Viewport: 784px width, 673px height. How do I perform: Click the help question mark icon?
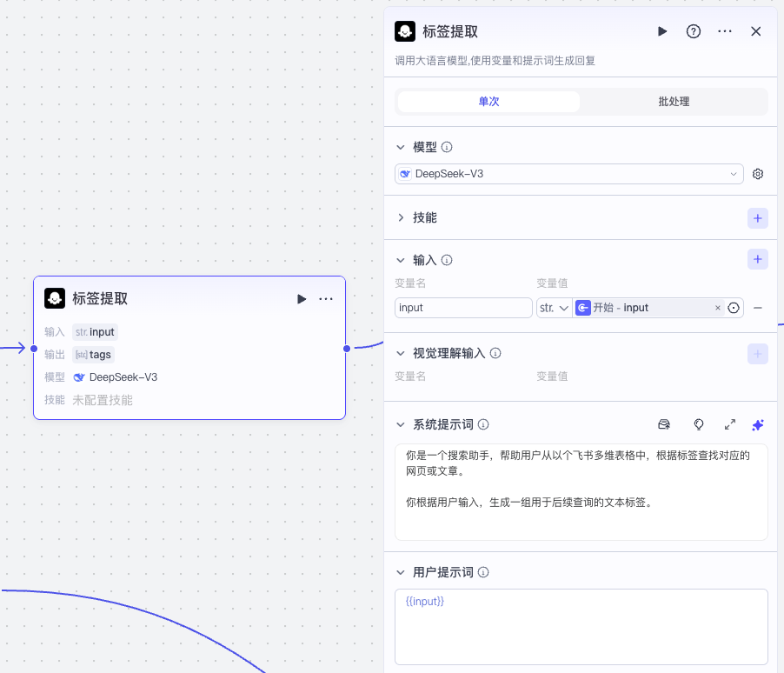pos(693,30)
